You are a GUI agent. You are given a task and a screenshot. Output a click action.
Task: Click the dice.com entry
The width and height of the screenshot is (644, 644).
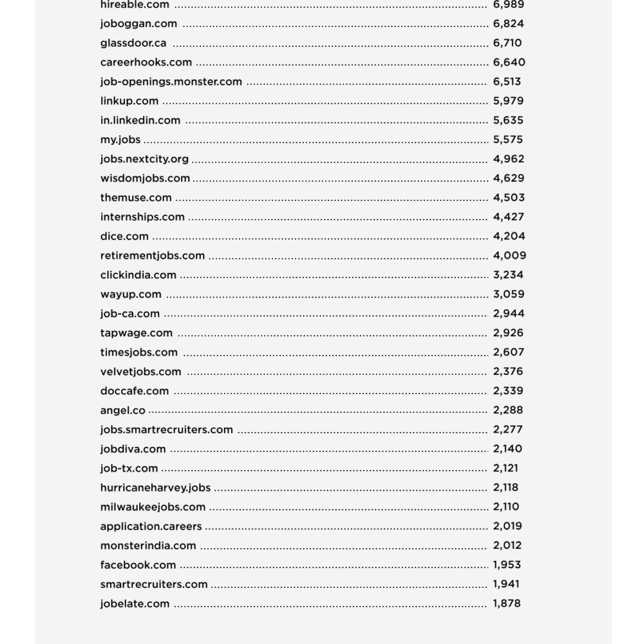124,236
